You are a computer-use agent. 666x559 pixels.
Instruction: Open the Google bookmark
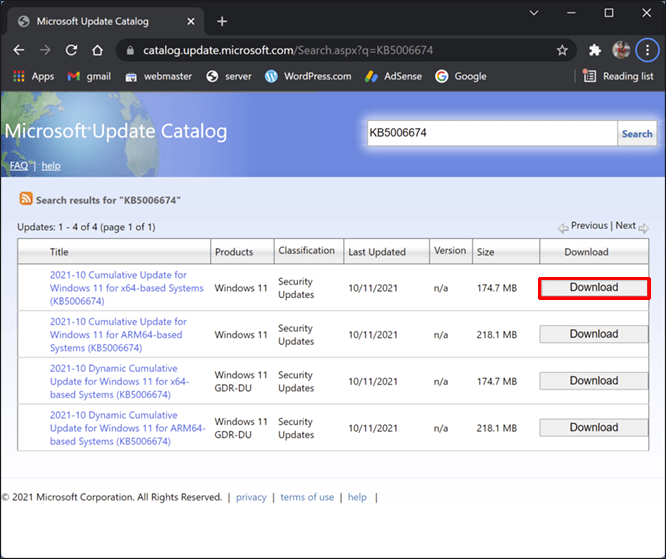[x=461, y=76]
